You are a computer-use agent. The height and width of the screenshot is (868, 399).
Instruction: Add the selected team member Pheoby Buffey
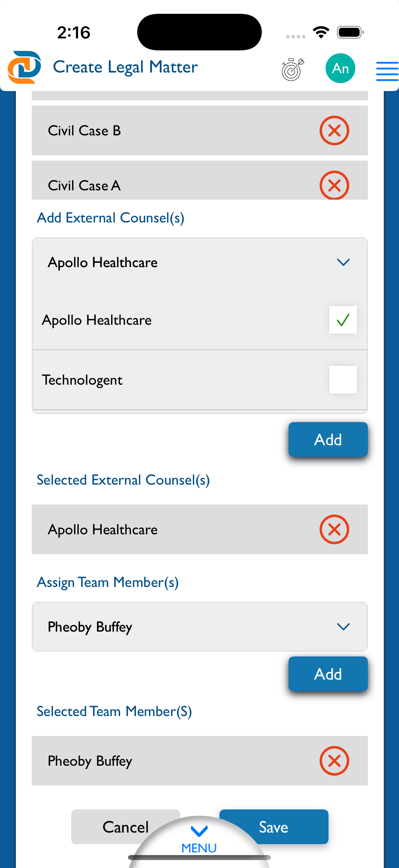[328, 674]
